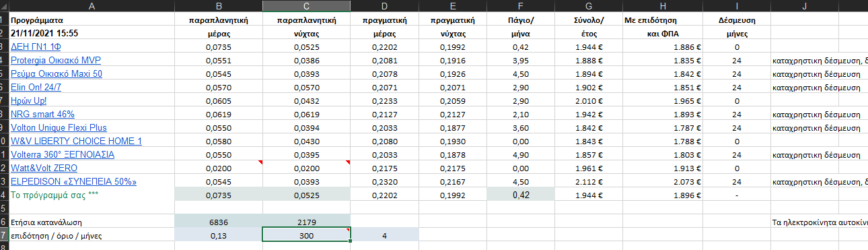
Task: Click the Ρεύμα Οικιακό Maxi 50 hyperlink
Action: coord(57,74)
